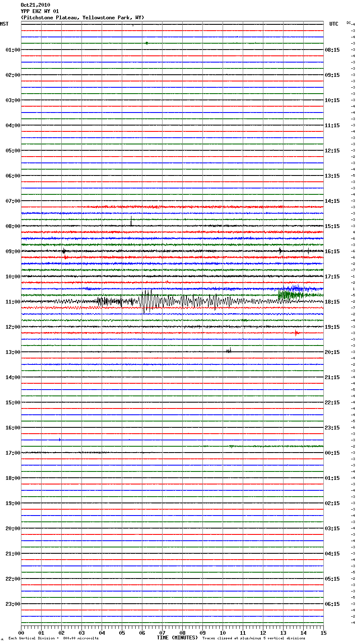Click the green blip above the 01:00 trace
Viewport: 357px width, 644px height.
tap(147, 43)
